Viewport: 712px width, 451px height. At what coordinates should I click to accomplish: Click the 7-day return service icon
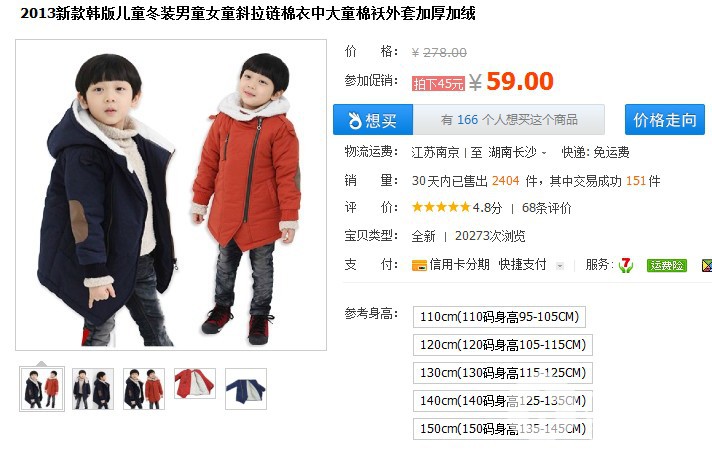[626, 265]
